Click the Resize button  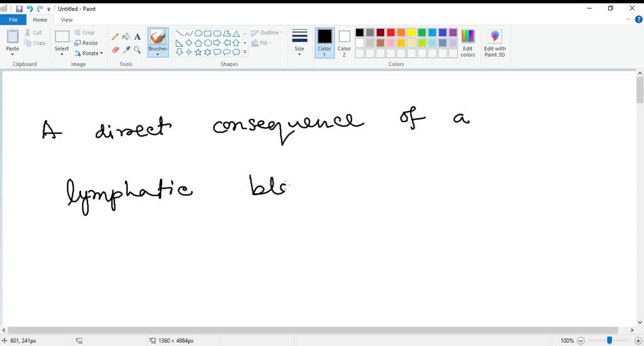coord(86,43)
